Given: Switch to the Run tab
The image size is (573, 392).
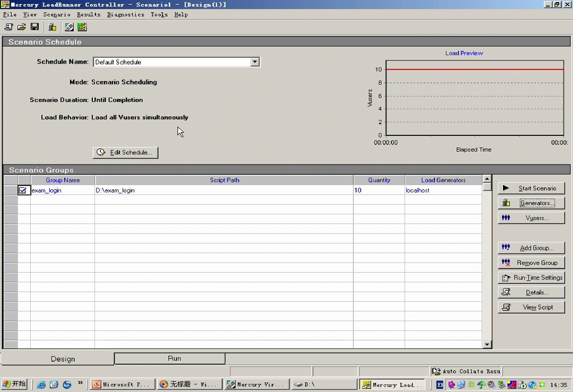Looking at the screenshot, I should (x=170, y=359).
